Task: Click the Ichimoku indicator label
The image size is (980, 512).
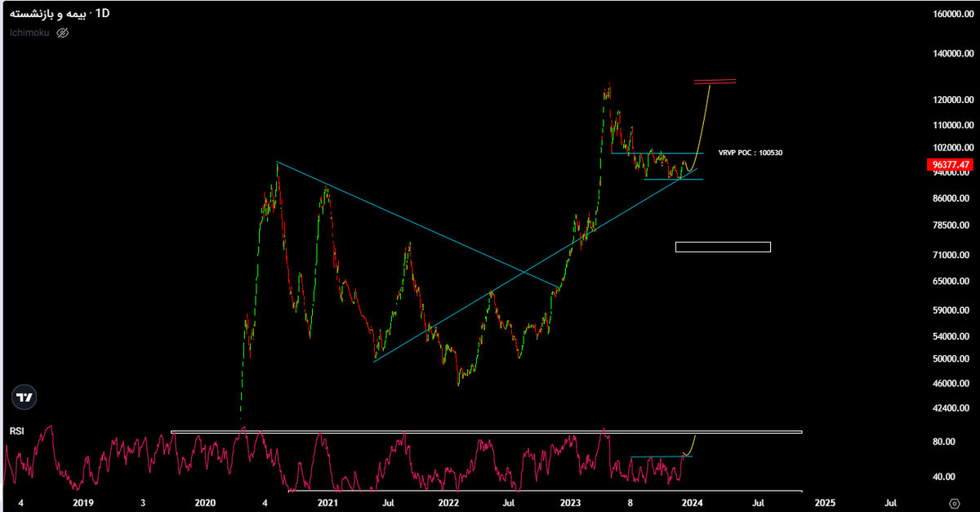Action: pos(29,33)
